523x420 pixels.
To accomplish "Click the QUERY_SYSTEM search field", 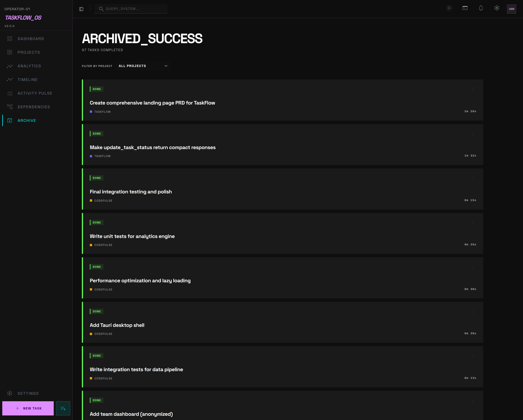I will click(x=131, y=9).
